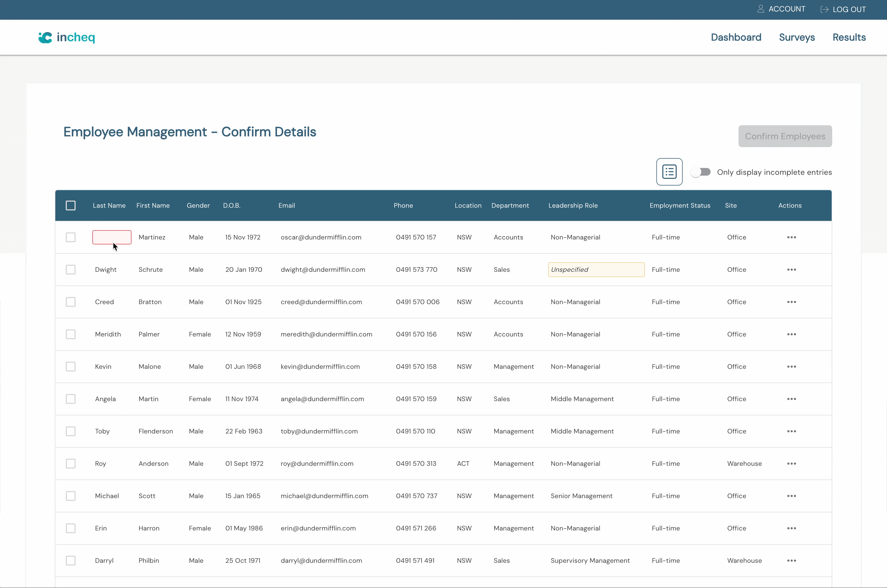Select the checkbox for Michael Scott
This screenshot has width=887, height=588.
pyautogui.click(x=70, y=496)
